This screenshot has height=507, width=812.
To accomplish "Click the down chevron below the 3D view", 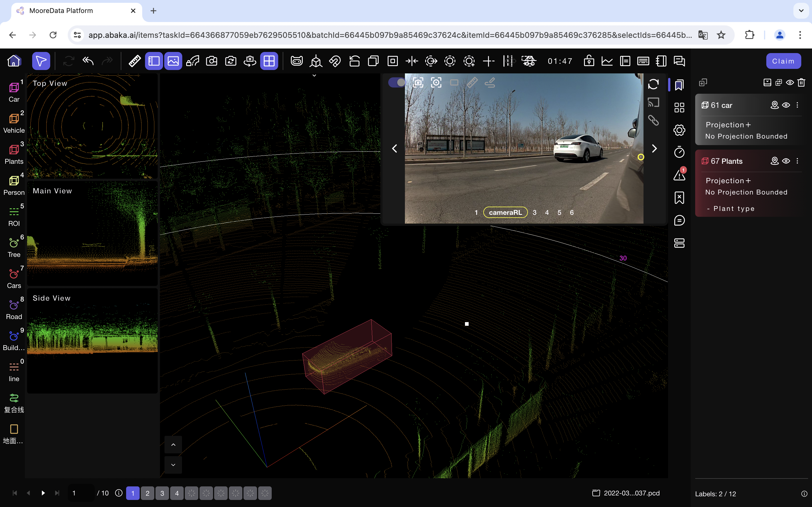I will click(173, 465).
